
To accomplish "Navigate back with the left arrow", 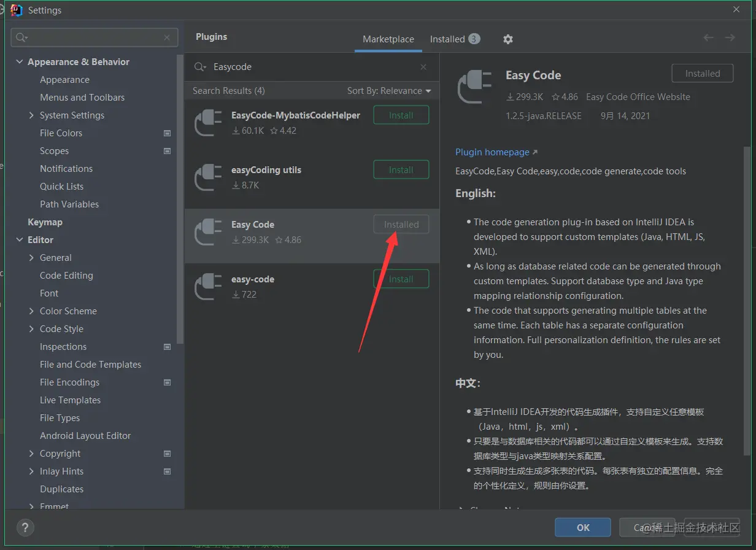I will [x=709, y=38].
